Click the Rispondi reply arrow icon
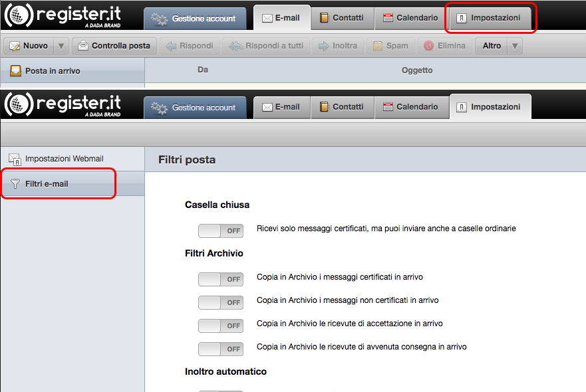This screenshot has height=392, width=586. [x=170, y=47]
